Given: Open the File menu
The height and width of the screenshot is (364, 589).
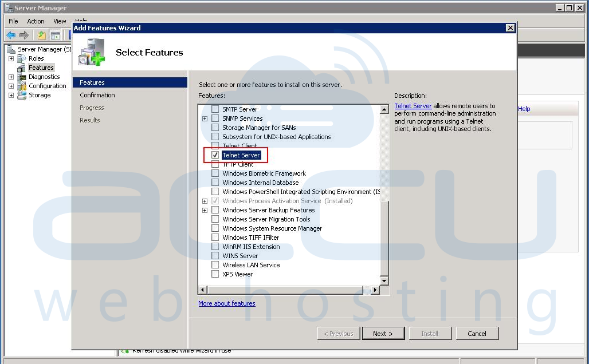Looking at the screenshot, I should (13, 21).
